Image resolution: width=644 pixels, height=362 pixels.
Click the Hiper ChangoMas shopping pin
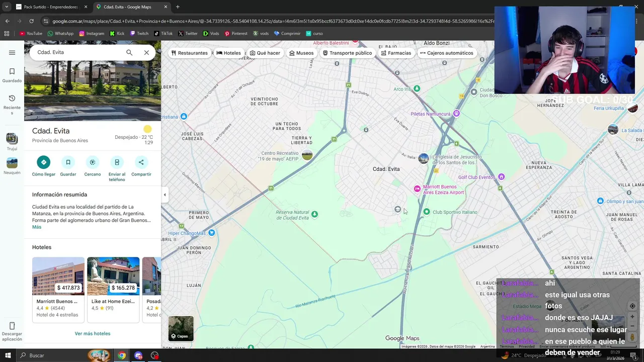(x=211, y=233)
